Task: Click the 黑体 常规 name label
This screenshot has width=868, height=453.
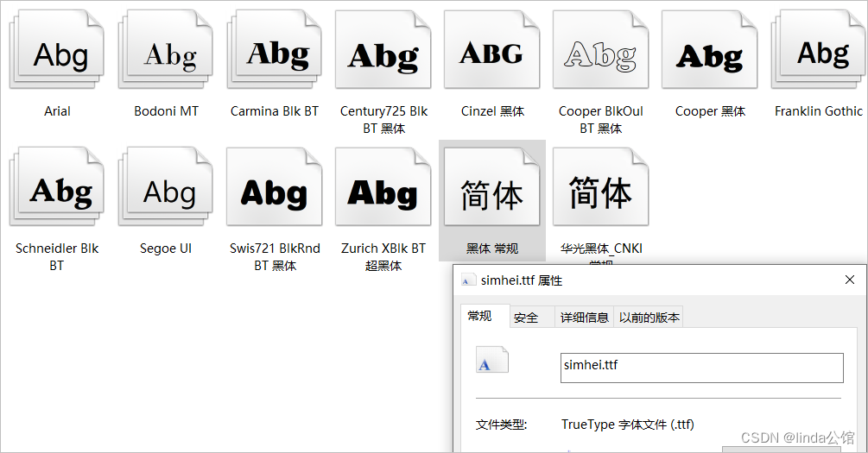Action: click(492, 249)
